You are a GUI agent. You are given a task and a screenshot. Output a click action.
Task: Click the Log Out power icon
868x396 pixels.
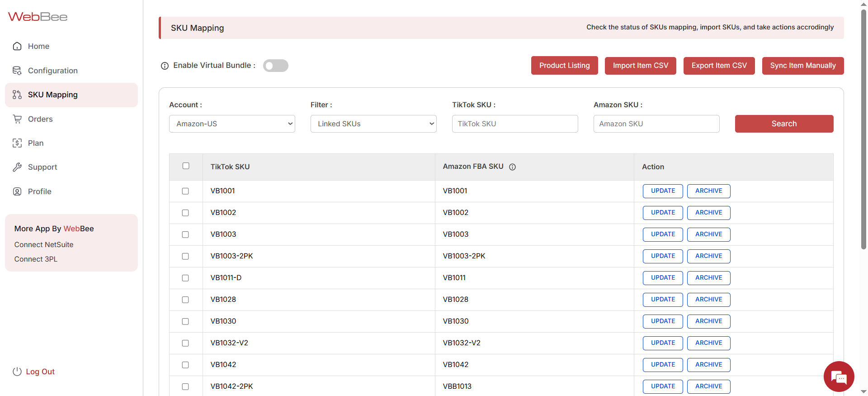coord(17,372)
